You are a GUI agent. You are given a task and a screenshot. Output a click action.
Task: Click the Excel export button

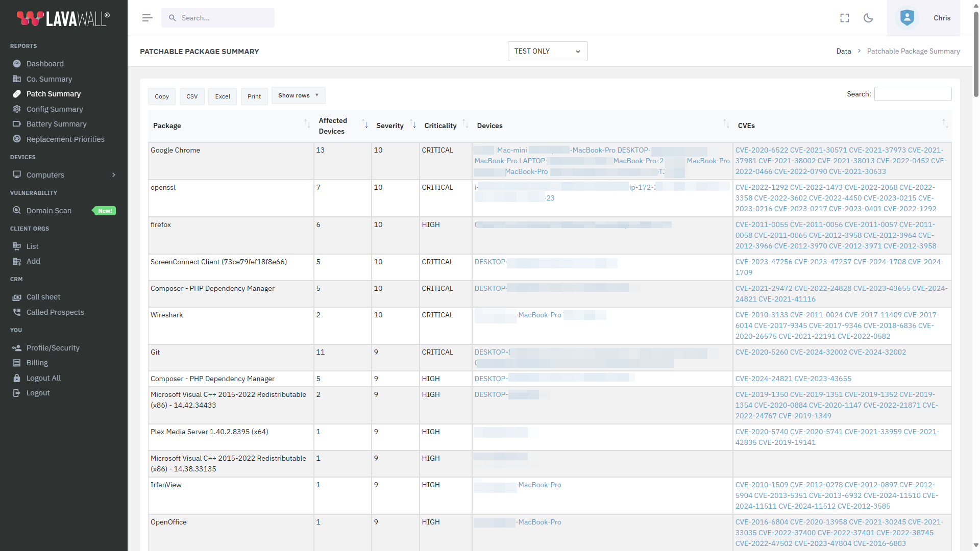[x=223, y=96]
